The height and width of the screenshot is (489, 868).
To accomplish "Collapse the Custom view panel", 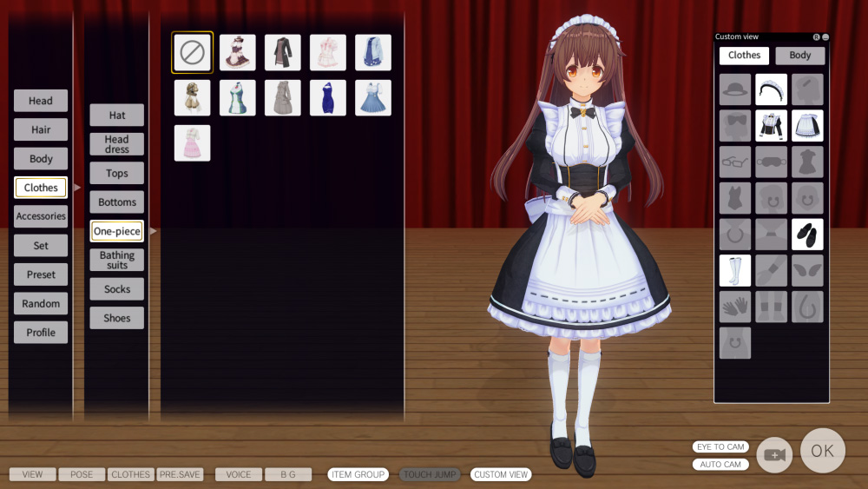I will coord(825,37).
